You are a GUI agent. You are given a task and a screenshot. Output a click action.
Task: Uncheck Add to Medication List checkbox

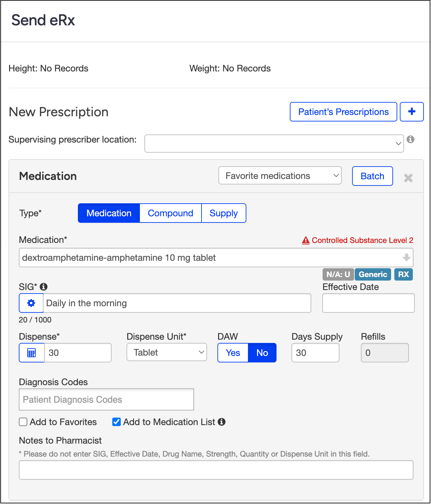pos(116,422)
